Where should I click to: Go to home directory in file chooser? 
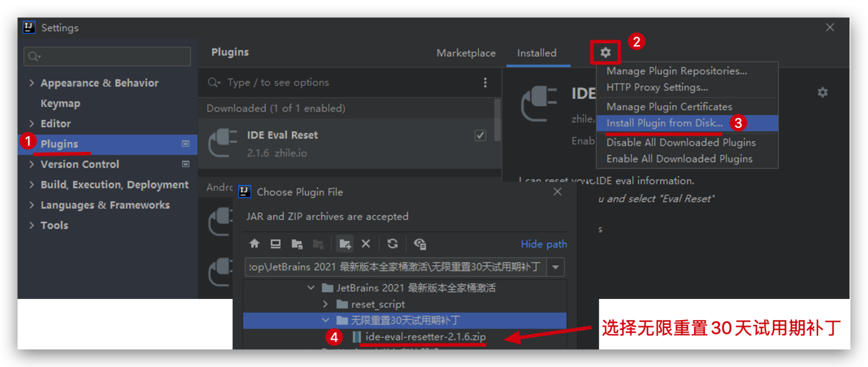254,243
